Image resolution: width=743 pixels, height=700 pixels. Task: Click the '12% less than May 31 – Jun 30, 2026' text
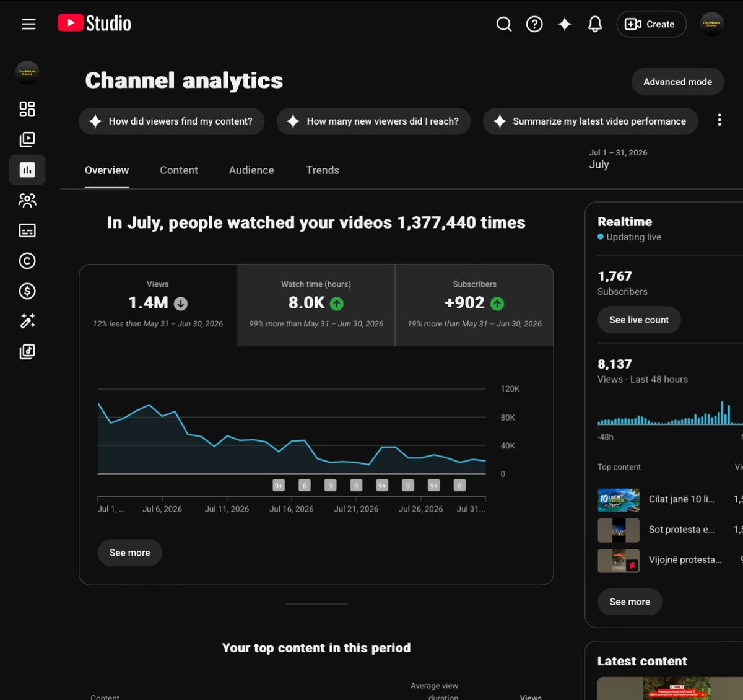click(158, 324)
